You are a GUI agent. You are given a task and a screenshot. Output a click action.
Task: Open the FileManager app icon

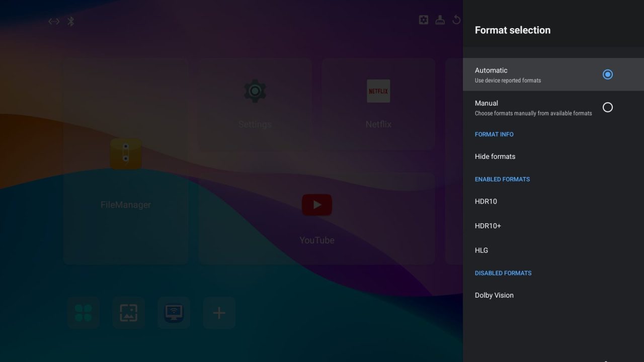(126, 154)
